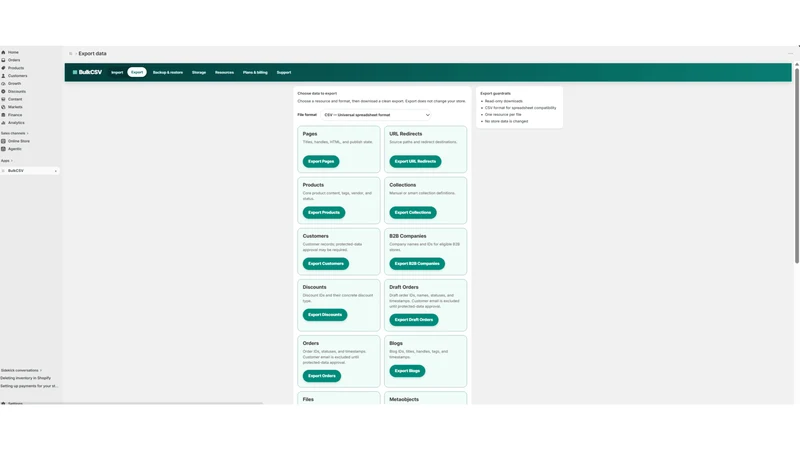Click Export Blogs button
The width and height of the screenshot is (800, 450).
pos(407,371)
